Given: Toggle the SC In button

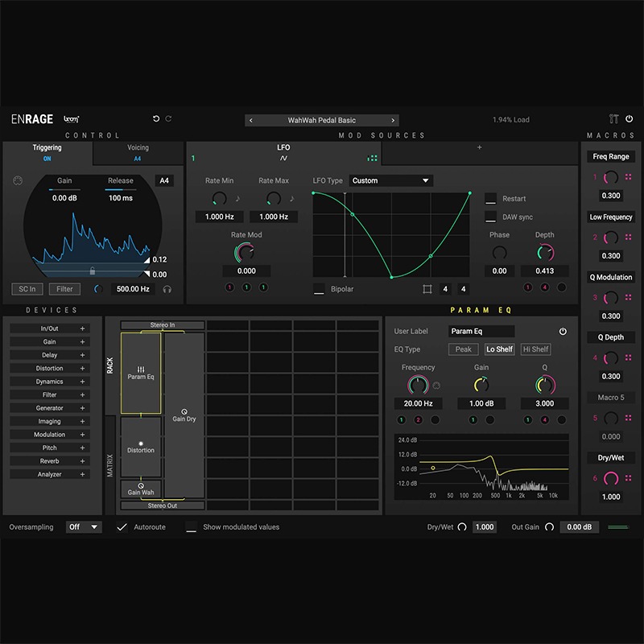Looking at the screenshot, I should 27,289.
